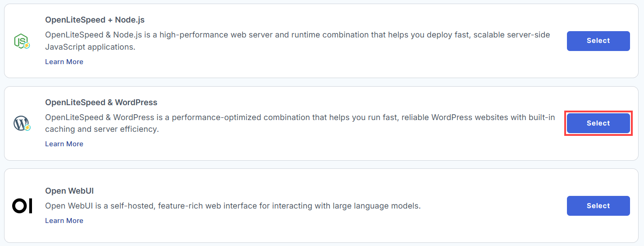Select the OpenLiteSpeed + Node.js template
This screenshot has width=644, height=246.
(x=598, y=41)
